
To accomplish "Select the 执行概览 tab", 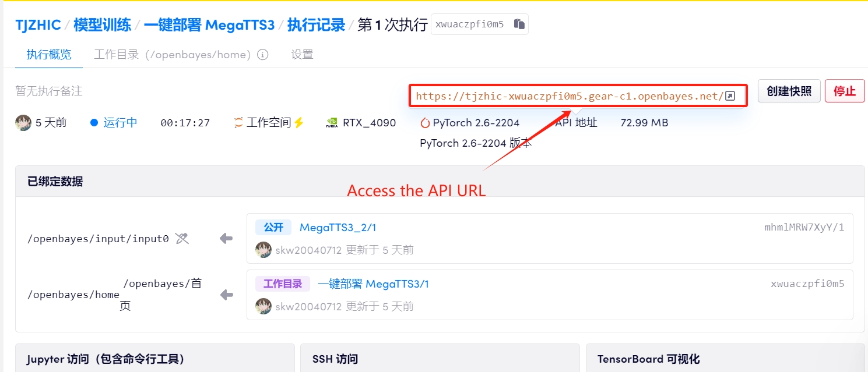I will pos(49,55).
